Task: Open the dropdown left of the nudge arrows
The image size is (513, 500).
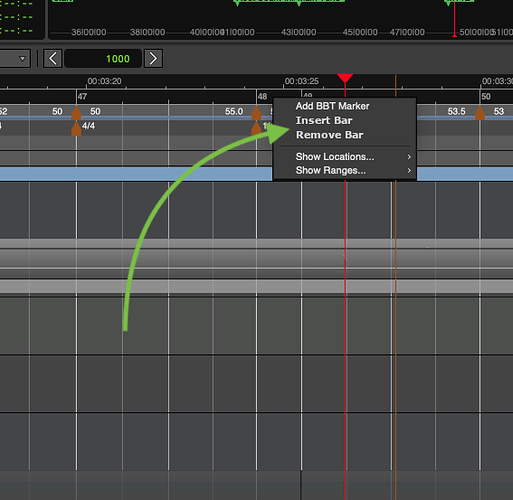Action: click(22, 59)
